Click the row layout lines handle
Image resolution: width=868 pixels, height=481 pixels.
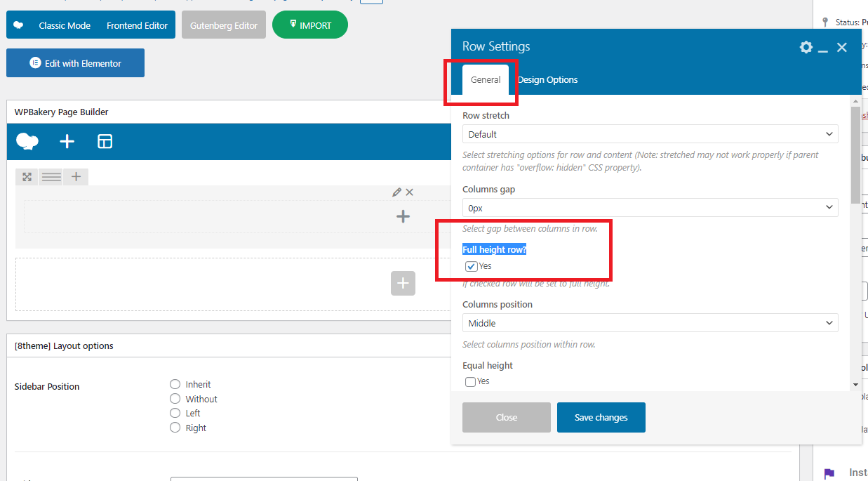51,177
